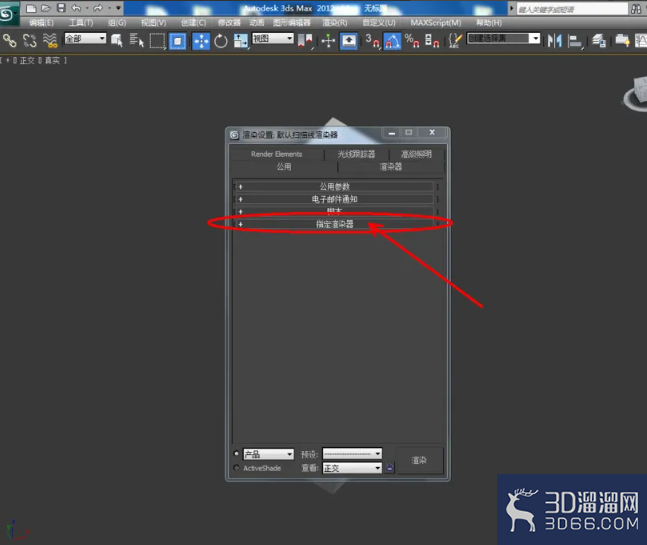
Task: Click the Open File folder icon
Action: point(45,8)
